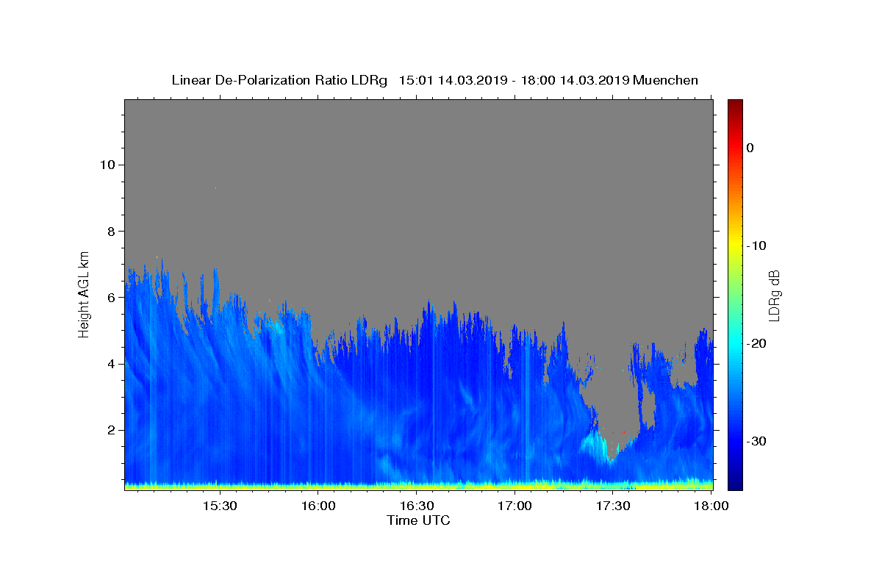882x588 pixels.
Task: Click the height tick label 2
Action: pos(110,431)
